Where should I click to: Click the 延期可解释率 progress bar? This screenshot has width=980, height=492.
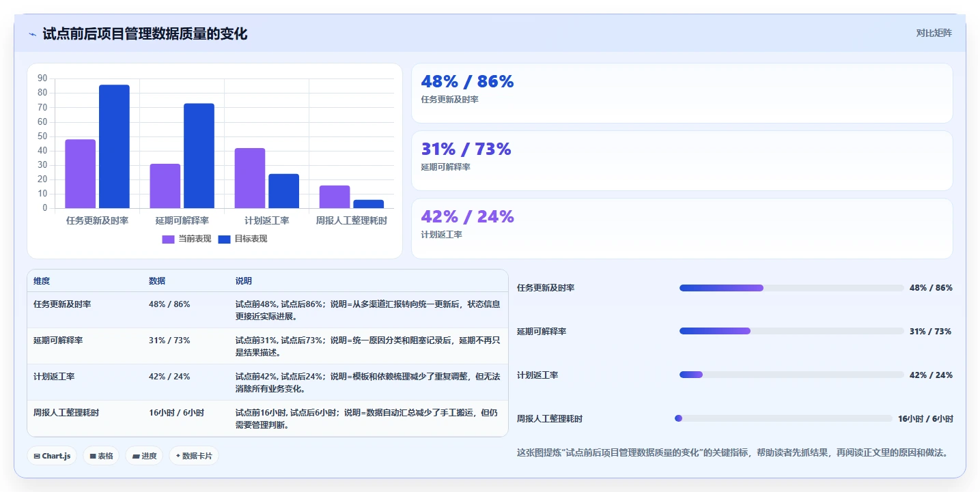click(x=792, y=331)
